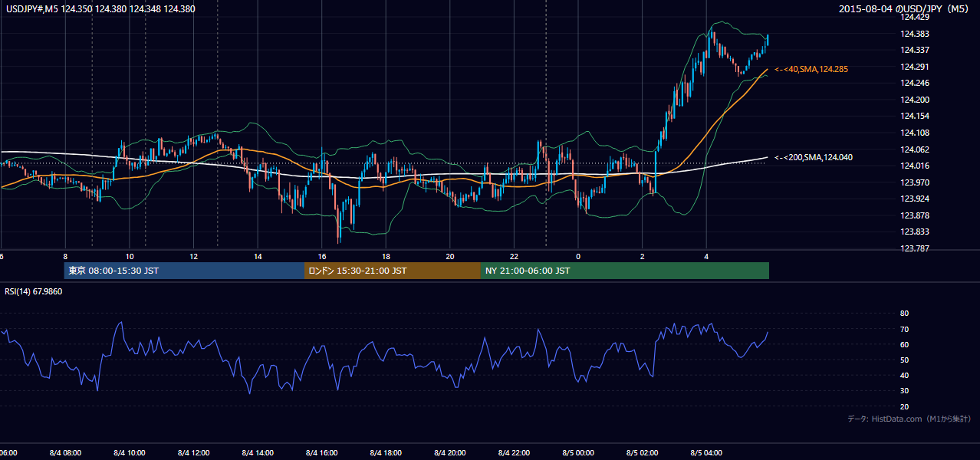
Task: Click the 124.016 price axis label
Action: [x=914, y=166]
